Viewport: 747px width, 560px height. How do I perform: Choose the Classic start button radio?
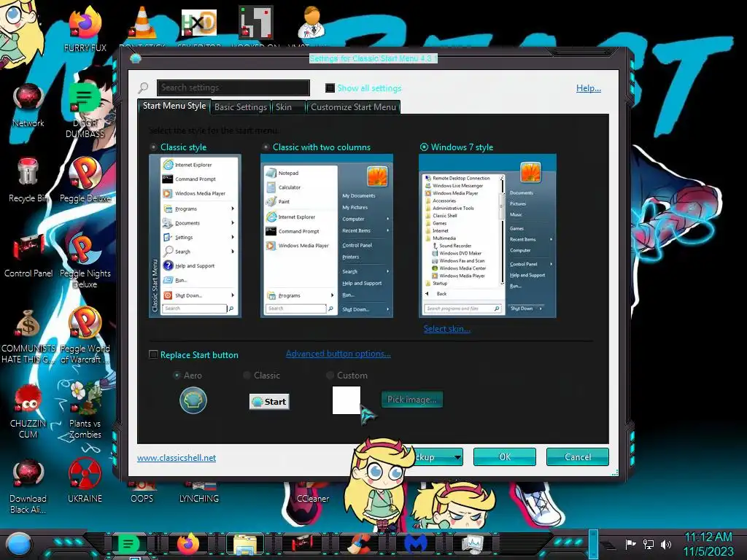point(247,376)
